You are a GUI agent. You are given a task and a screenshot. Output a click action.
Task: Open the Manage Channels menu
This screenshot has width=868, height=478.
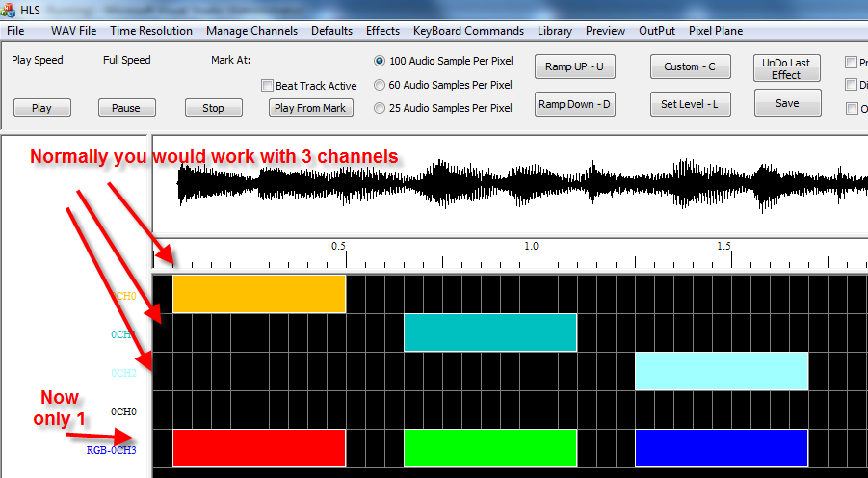(251, 31)
